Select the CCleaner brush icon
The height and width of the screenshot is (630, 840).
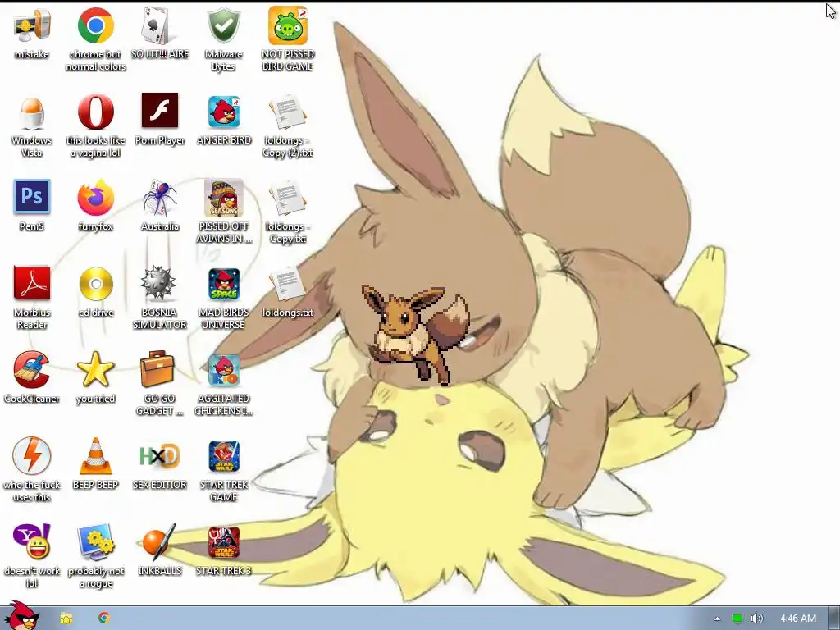coord(32,370)
